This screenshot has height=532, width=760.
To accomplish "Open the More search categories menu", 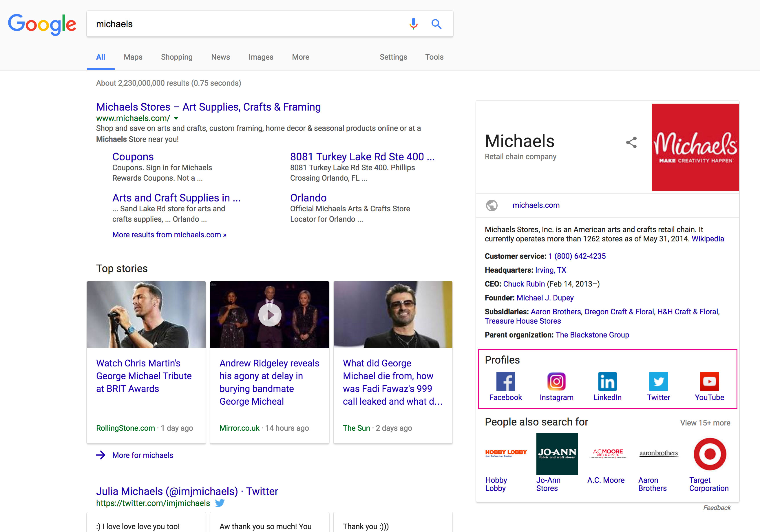I will coord(300,57).
